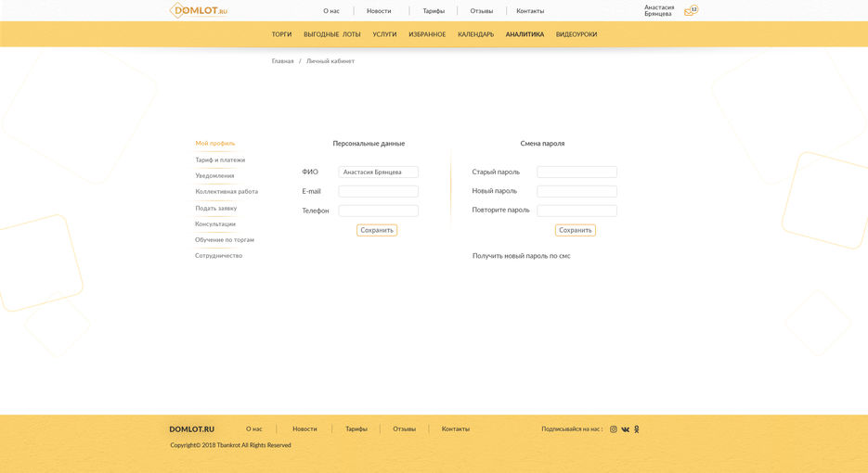868x473 pixels.
Task: Click the Персональные данные heading
Action: coord(369,144)
